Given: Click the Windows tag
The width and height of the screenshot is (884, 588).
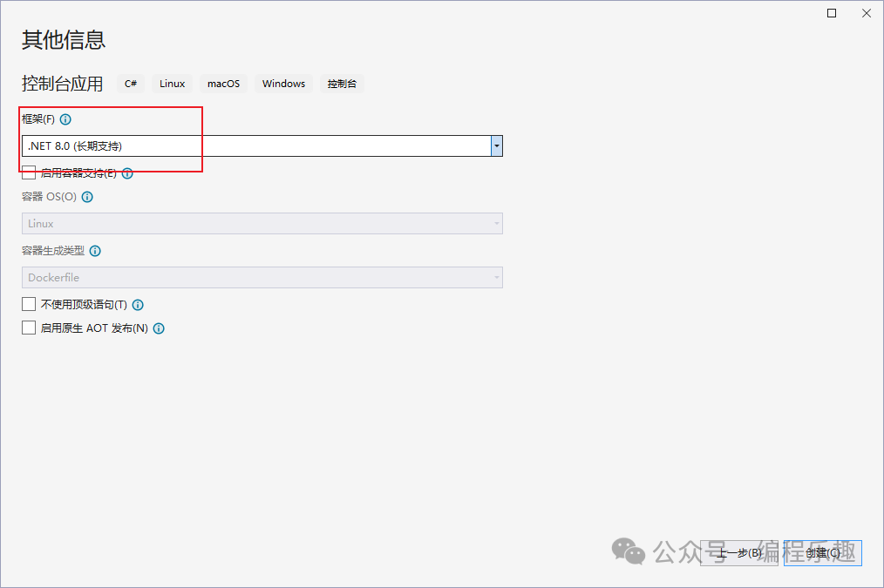Looking at the screenshot, I should point(283,84).
